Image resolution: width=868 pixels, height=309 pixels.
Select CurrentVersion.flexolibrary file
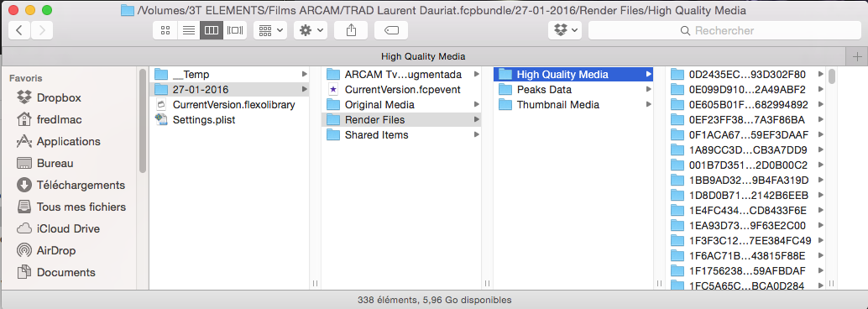point(230,105)
